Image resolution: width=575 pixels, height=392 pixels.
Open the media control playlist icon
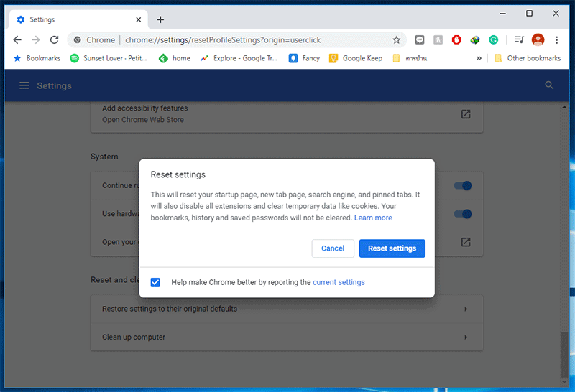click(x=519, y=39)
